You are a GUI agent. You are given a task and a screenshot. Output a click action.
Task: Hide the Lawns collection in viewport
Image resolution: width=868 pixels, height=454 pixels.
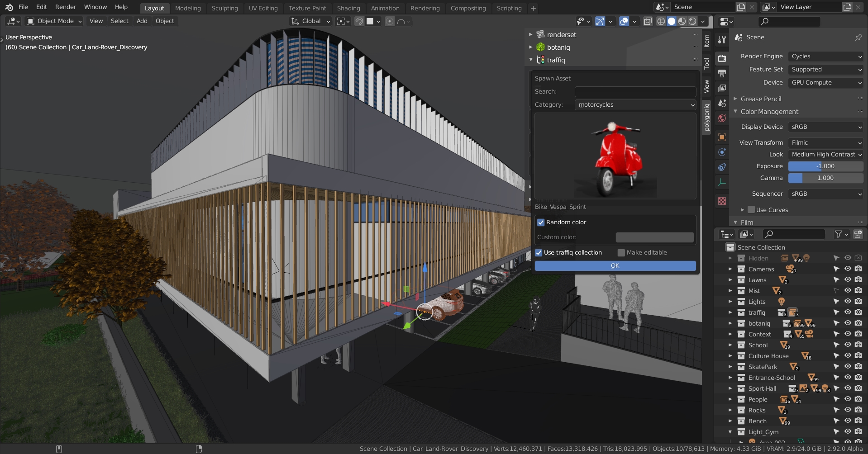(x=848, y=280)
